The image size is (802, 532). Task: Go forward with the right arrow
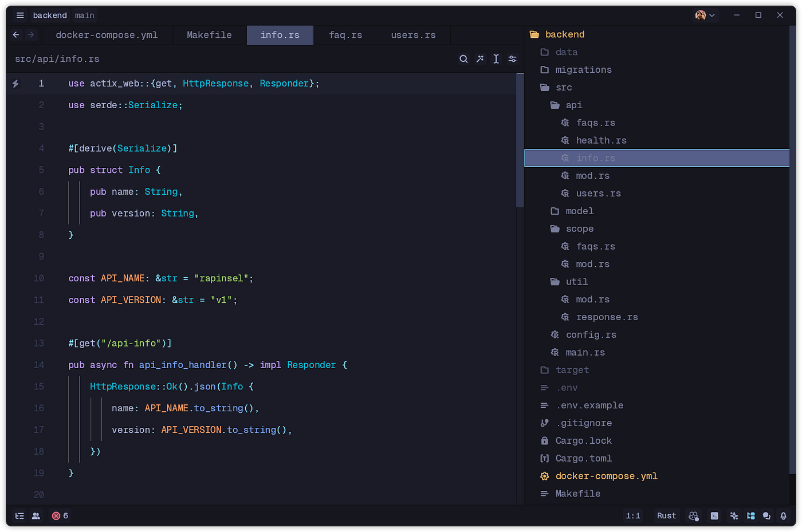31,35
